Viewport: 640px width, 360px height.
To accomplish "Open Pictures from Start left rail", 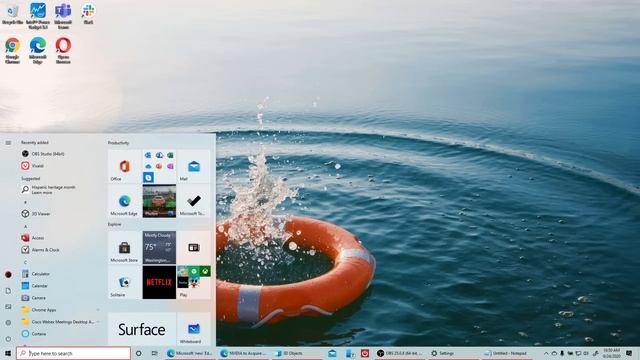I will 8,307.
